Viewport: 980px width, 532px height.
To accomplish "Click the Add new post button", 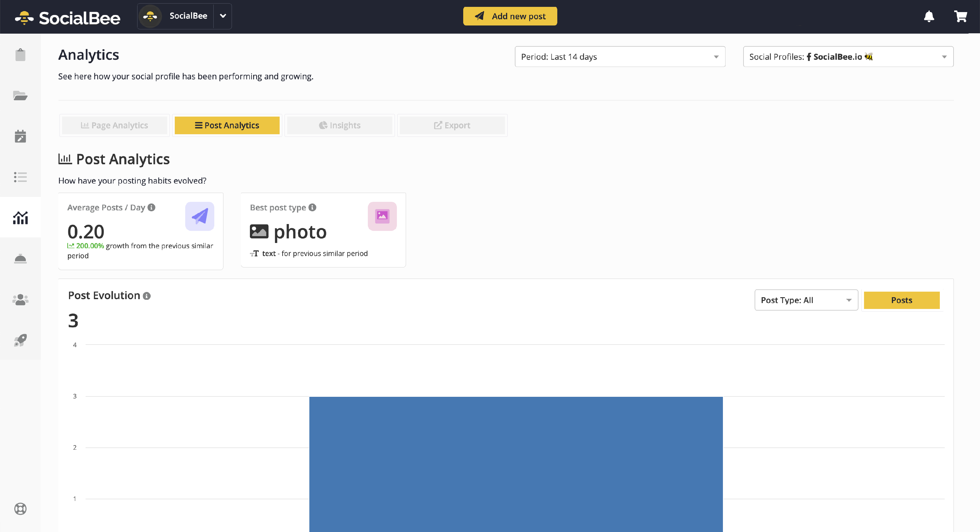I will [510, 16].
